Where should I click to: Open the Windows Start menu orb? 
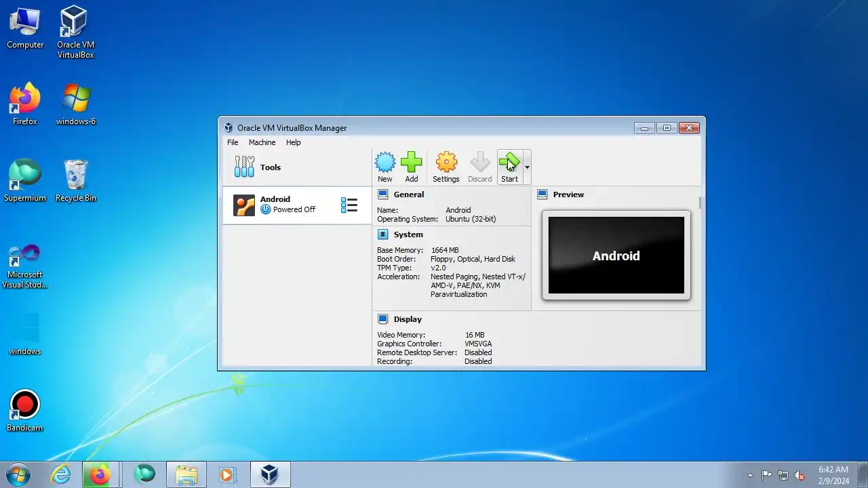tap(18, 474)
